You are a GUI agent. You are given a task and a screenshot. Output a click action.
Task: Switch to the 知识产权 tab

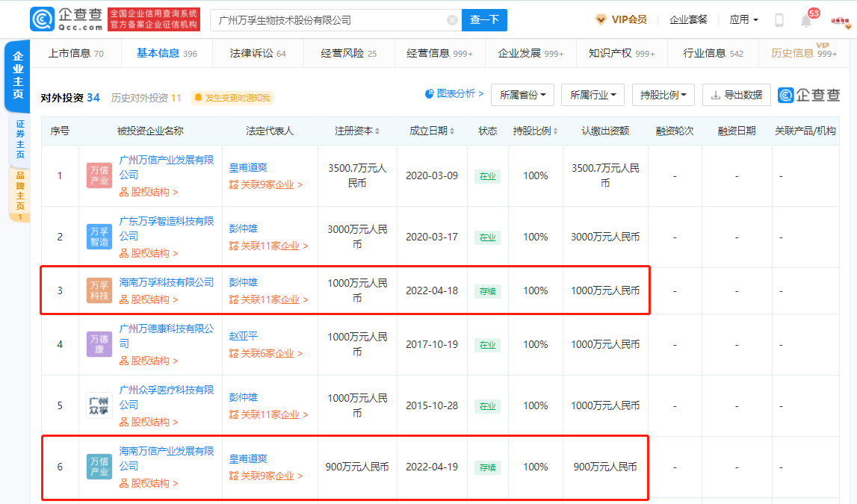622,53
